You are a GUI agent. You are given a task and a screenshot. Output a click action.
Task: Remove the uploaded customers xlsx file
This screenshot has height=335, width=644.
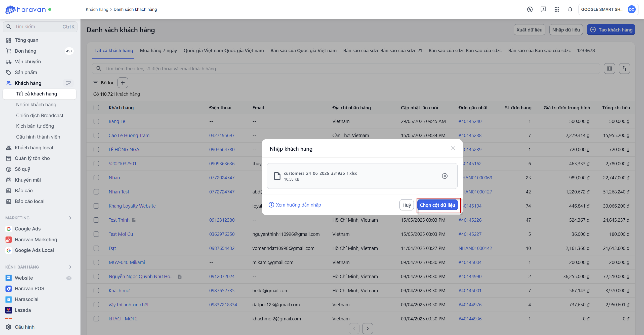click(x=445, y=176)
